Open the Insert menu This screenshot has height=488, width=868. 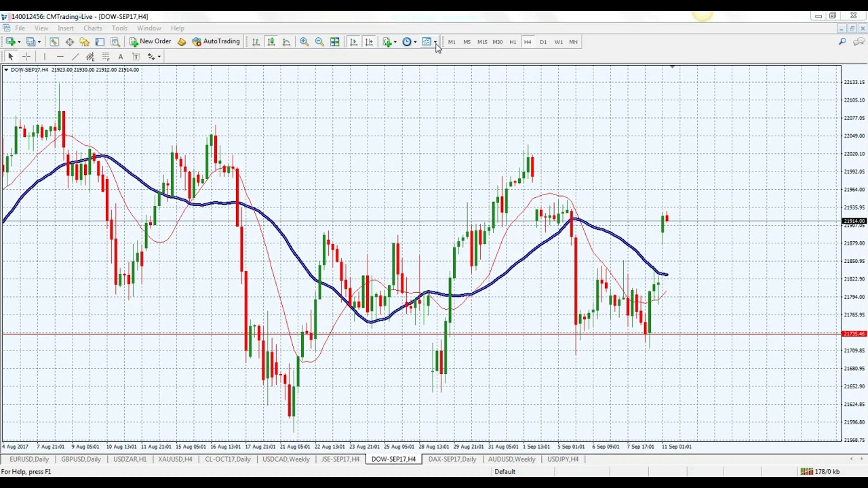click(x=66, y=28)
